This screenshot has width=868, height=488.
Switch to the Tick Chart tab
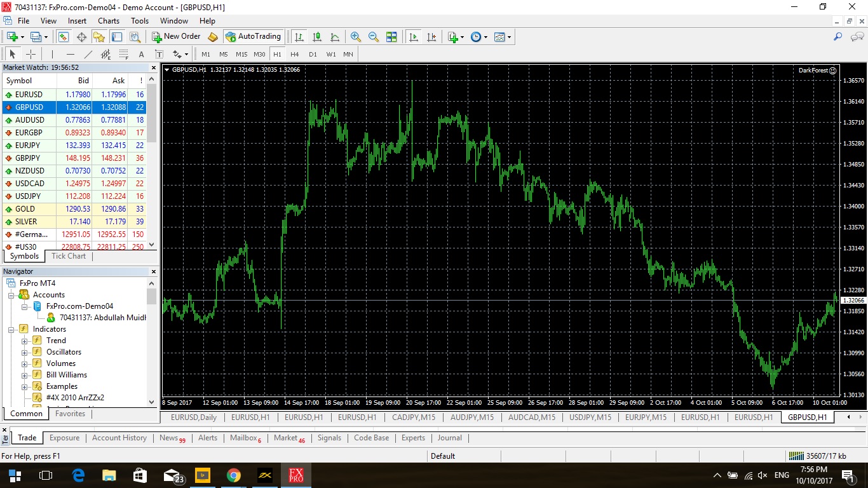tap(69, 256)
